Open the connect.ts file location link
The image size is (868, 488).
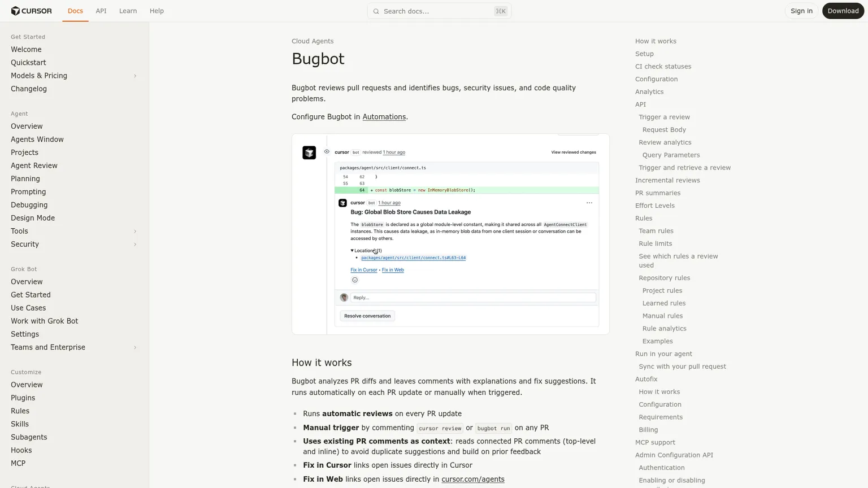pyautogui.click(x=414, y=258)
